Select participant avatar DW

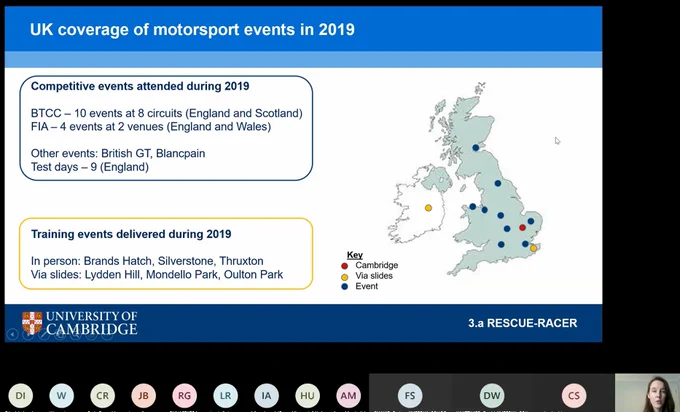pyautogui.click(x=492, y=396)
